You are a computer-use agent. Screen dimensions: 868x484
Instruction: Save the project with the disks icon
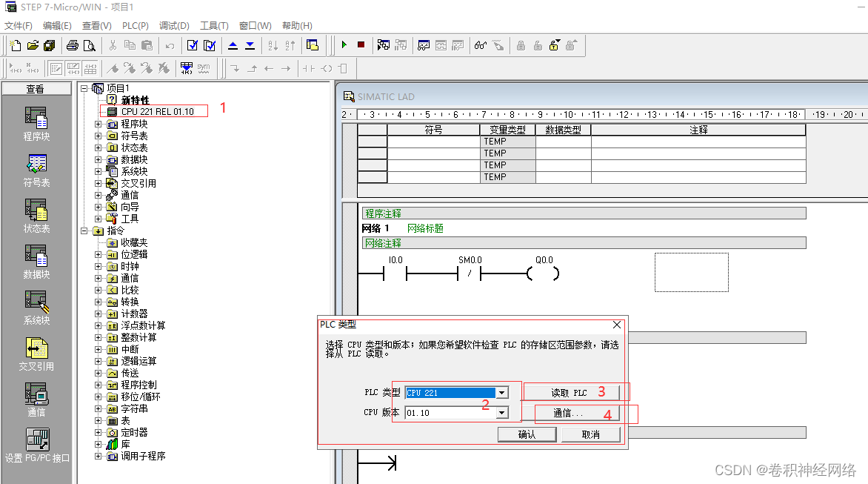[50, 45]
